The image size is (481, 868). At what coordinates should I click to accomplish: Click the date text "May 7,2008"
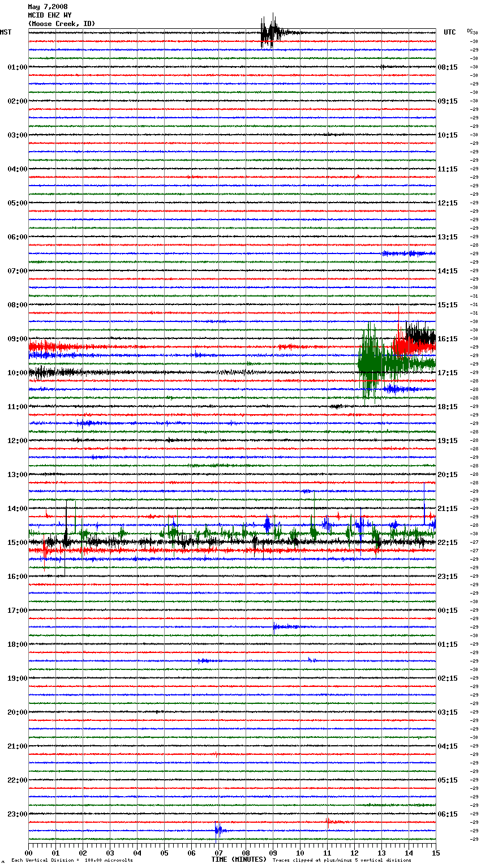point(48,7)
